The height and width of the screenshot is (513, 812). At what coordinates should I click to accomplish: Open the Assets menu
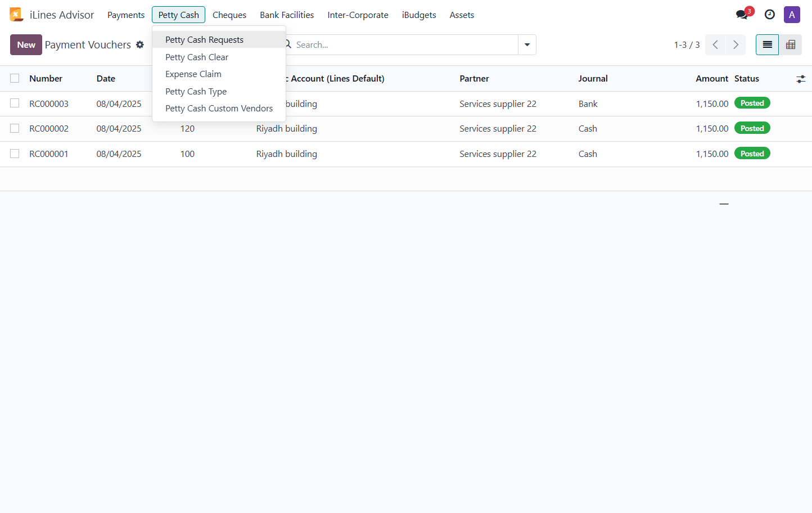462,15
